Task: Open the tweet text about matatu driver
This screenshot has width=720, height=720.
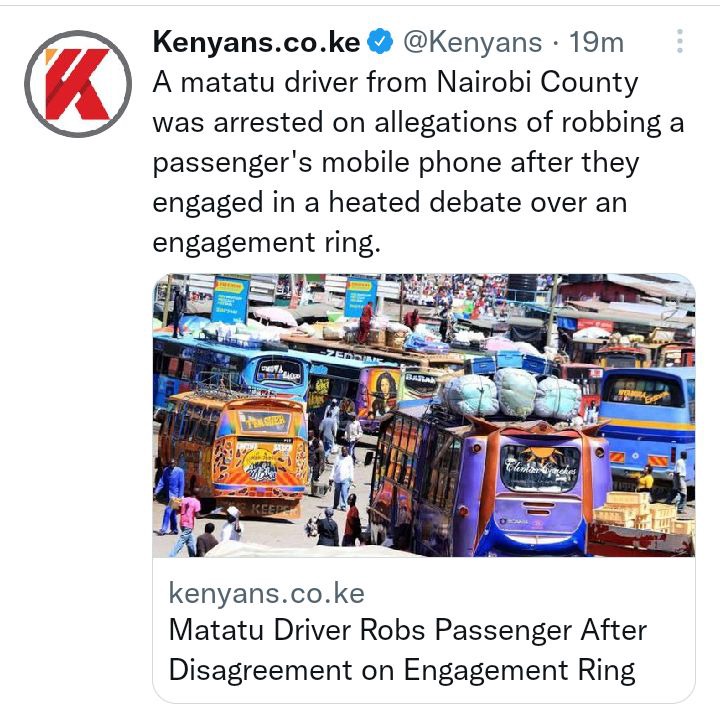Action: [418, 162]
